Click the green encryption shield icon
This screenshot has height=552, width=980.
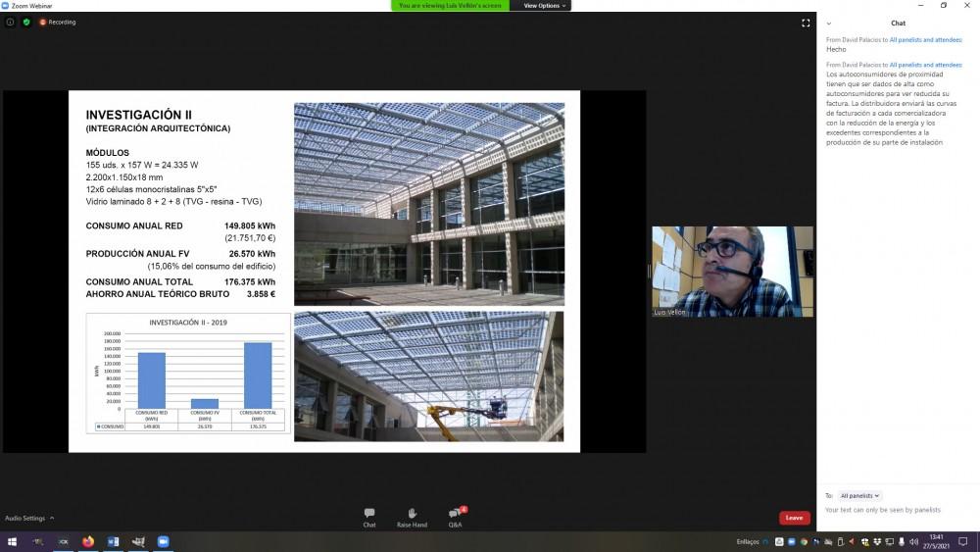click(x=26, y=22)
